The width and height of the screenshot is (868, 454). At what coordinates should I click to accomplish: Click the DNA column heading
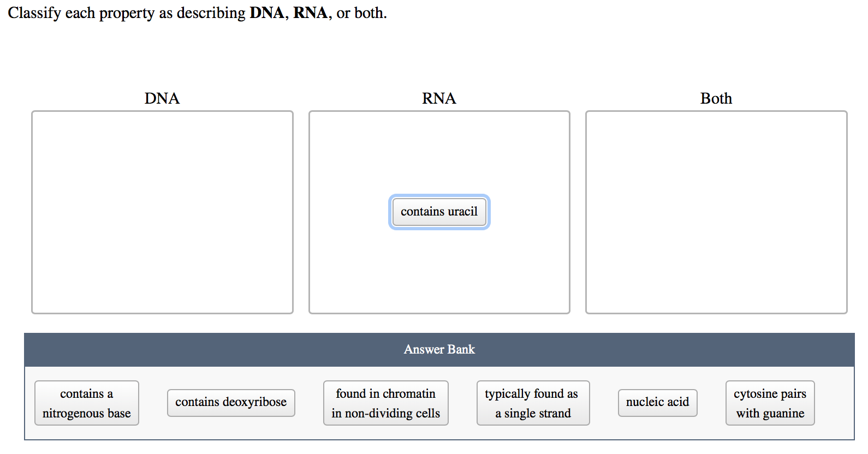tap(162, 99)
